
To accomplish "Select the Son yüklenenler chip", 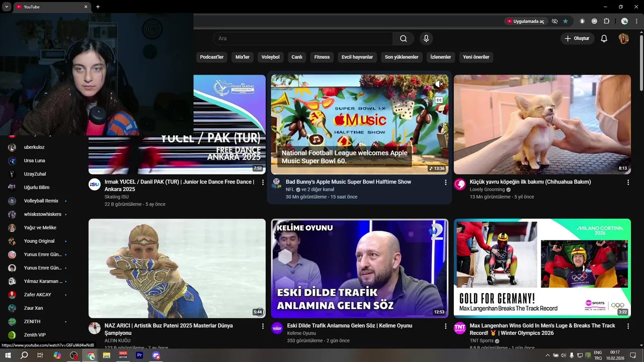I will pyautogui.click(x=401, y=57).
